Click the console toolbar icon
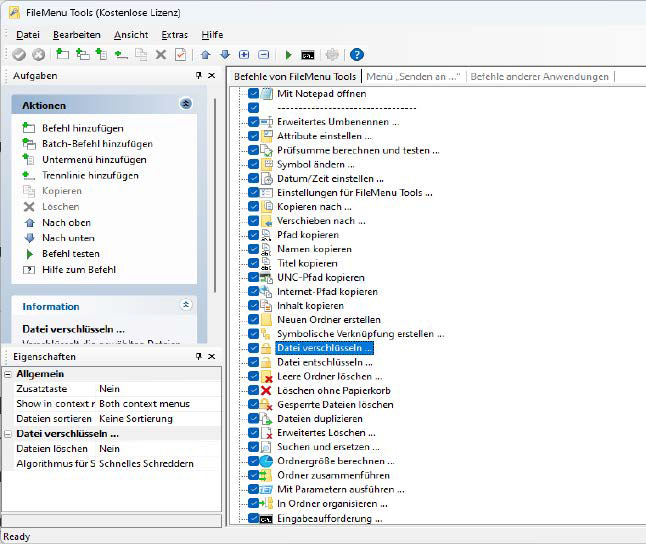This screenshot has height=544, width=646. [x=308, y=55]
